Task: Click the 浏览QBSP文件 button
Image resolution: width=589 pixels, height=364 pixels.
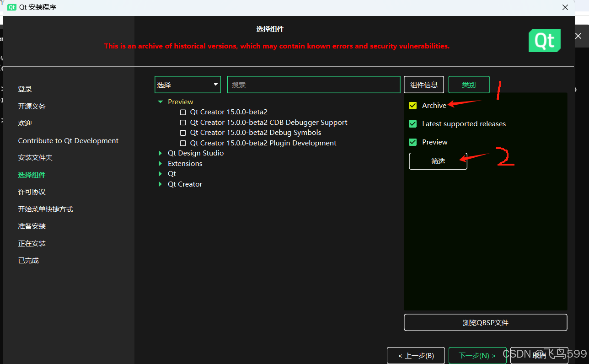Action: tap(486, 322)
